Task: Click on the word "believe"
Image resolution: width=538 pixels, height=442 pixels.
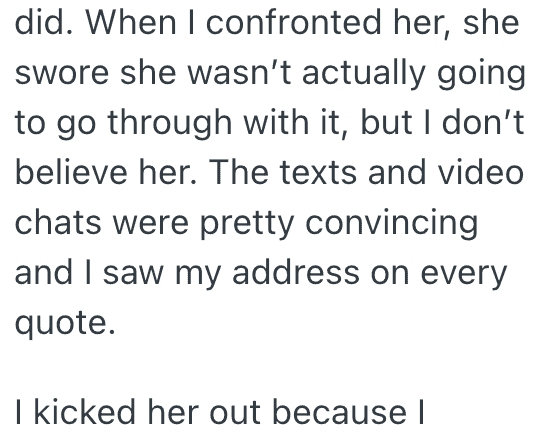Action: click(x=71, y=172)
